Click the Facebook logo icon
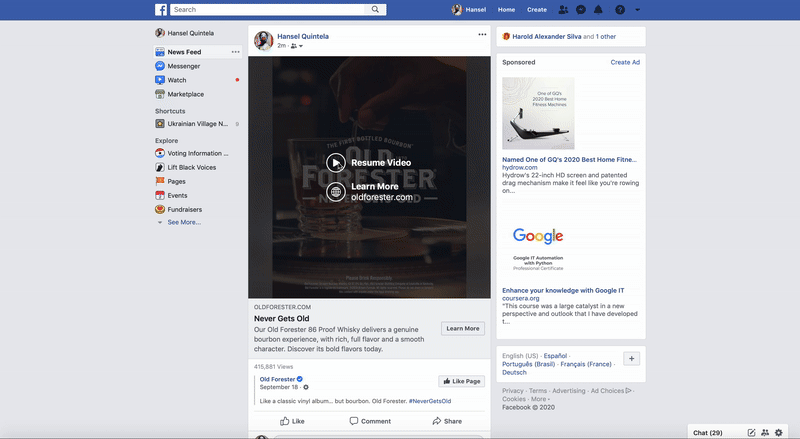Screen dimensions: 800x439 tap(161, 10)
